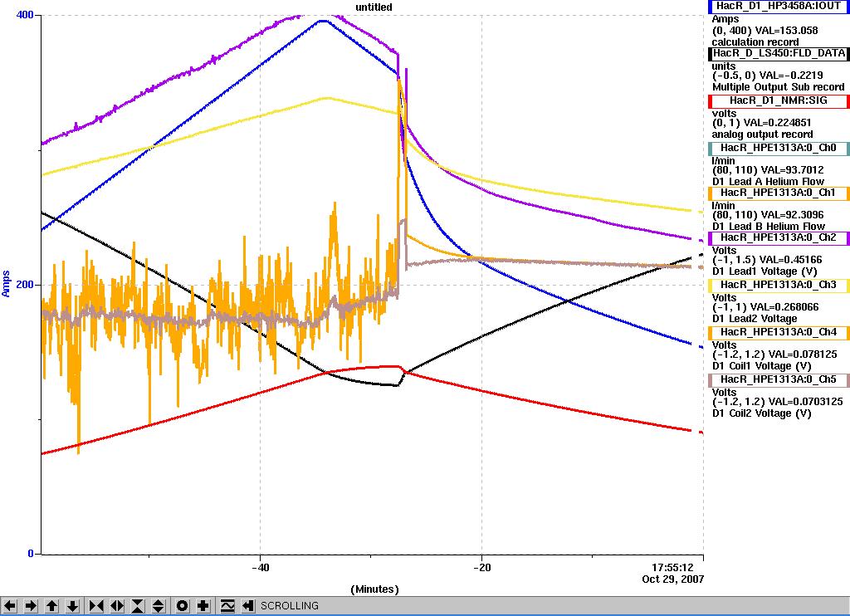This screenshot has width=850, height=616.
Task: Click the circle auto-scale toolbar icon
Action: point(182,606)
